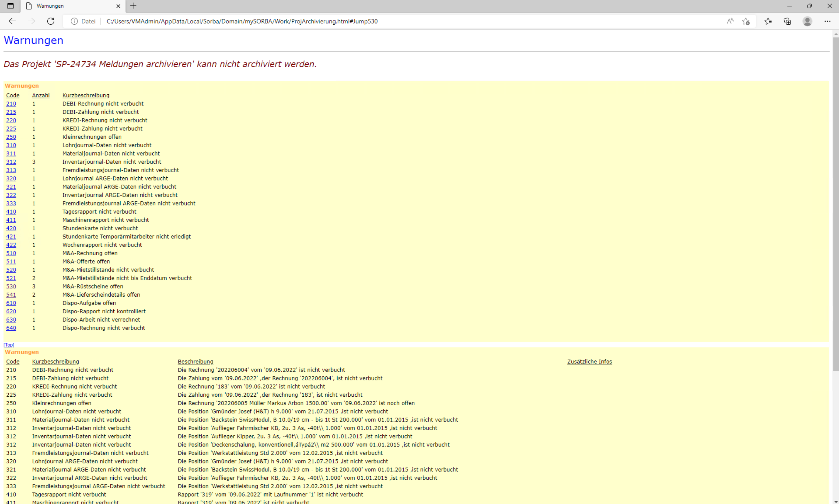Open code 610 Dispo-Aufgabe link

click(11, 303)
